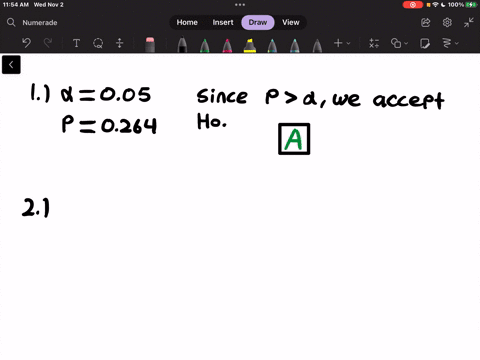Switch to the Home tab

pyautogui.click(x=187, y=22)
